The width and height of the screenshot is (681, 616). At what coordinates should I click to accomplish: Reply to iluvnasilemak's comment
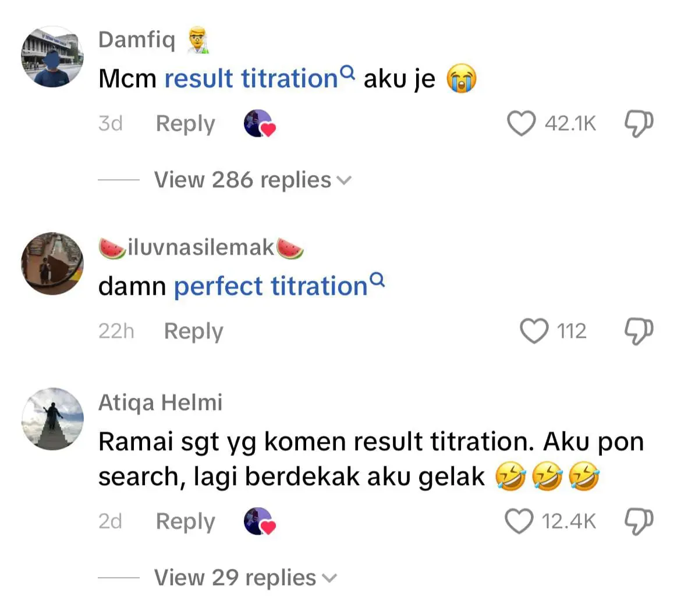[x=193, y=331]
